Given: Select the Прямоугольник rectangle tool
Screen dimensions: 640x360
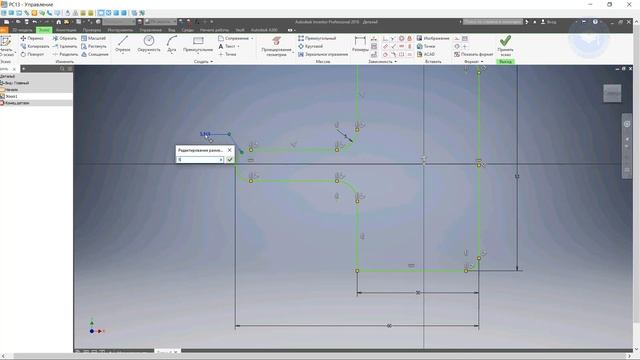Looking at the screenshot, I should point(198,44).
